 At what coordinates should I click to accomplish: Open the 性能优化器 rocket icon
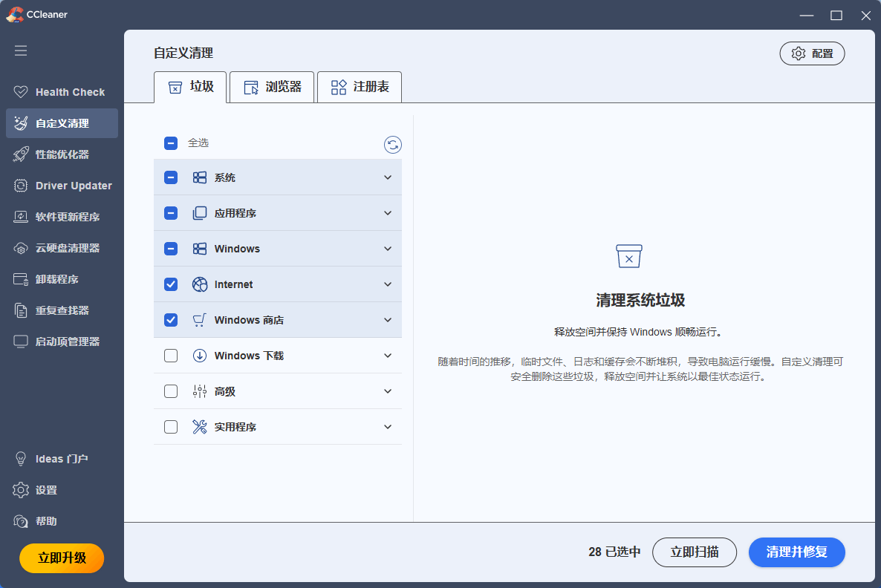click(22, 154)
